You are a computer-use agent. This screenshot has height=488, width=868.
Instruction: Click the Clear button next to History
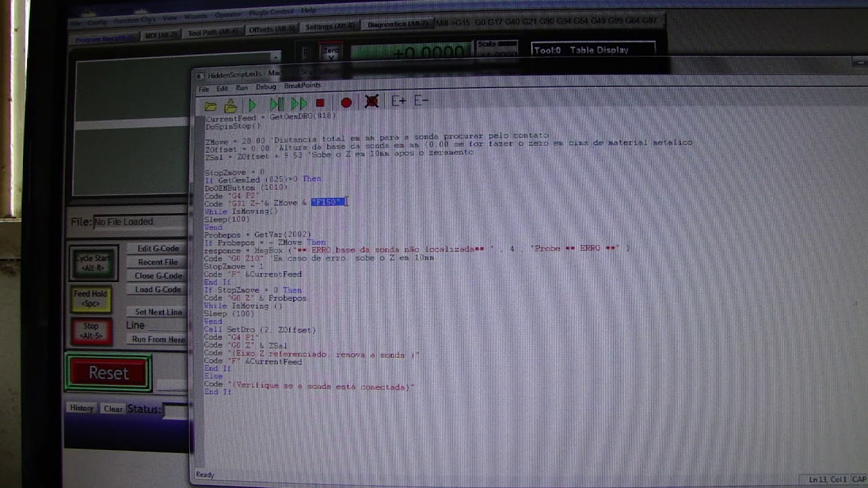click(x=113, y=409)
